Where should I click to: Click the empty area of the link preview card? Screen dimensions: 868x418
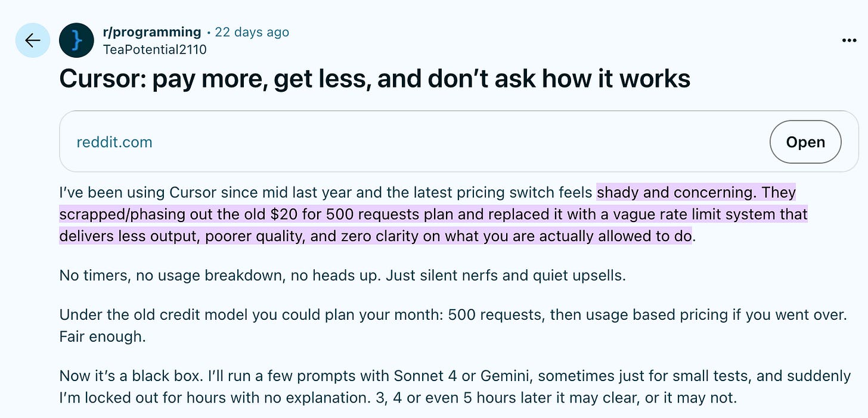[x=459, y=142]
